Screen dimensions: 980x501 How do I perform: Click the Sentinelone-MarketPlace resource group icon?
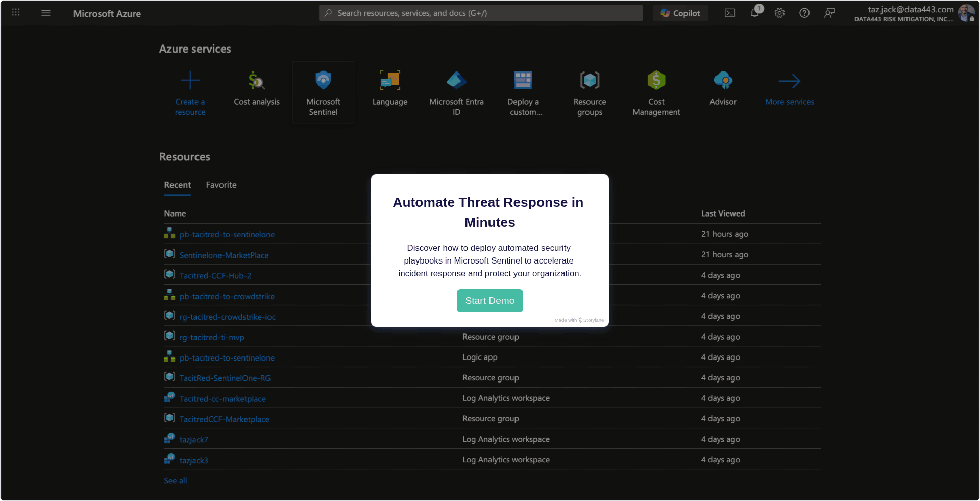click(x=169, y=254)
